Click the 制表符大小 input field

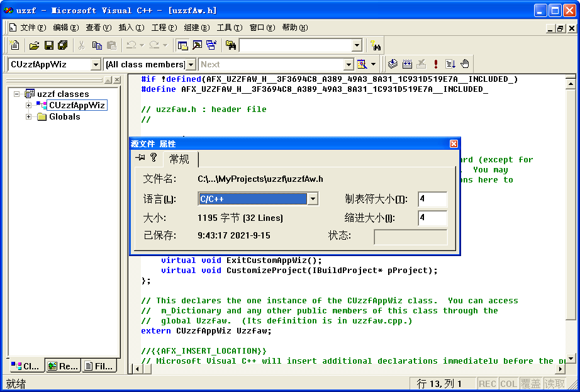coord(432,199)
